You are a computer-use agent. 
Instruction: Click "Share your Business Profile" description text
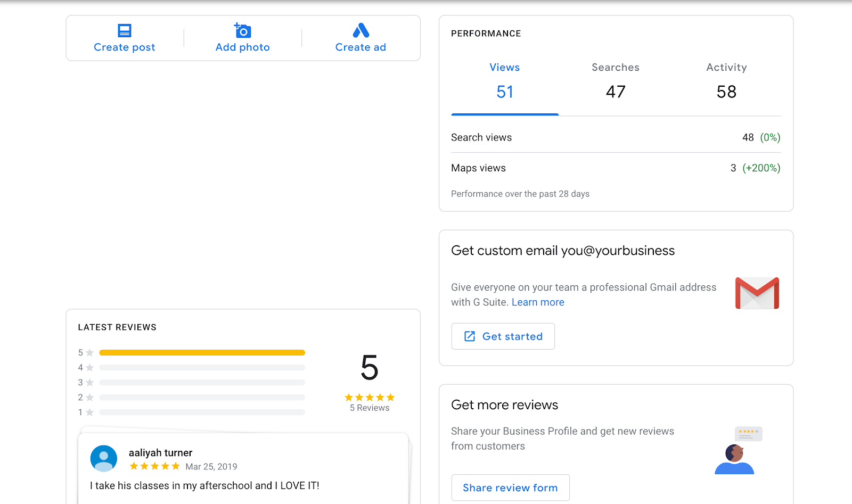(x=563, y=439)
